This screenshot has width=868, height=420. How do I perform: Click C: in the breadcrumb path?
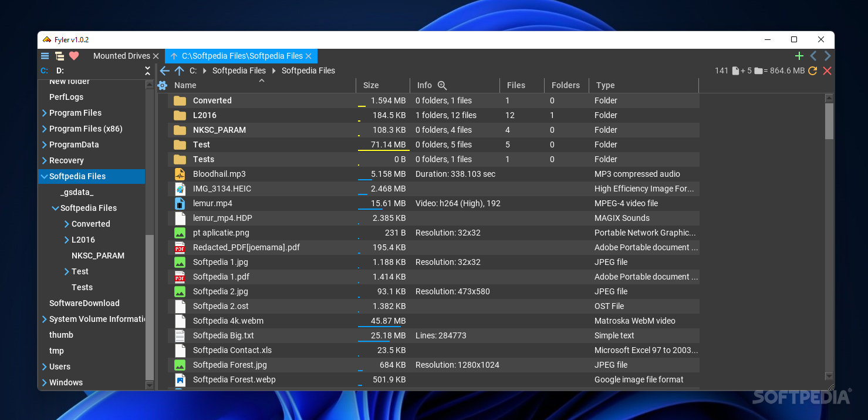point(193,70)
